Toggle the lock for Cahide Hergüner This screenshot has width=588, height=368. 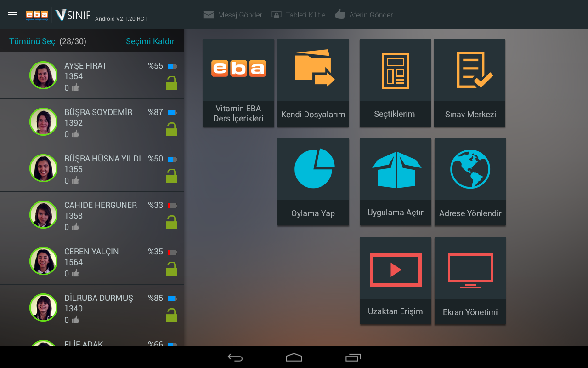pos(171,223)
